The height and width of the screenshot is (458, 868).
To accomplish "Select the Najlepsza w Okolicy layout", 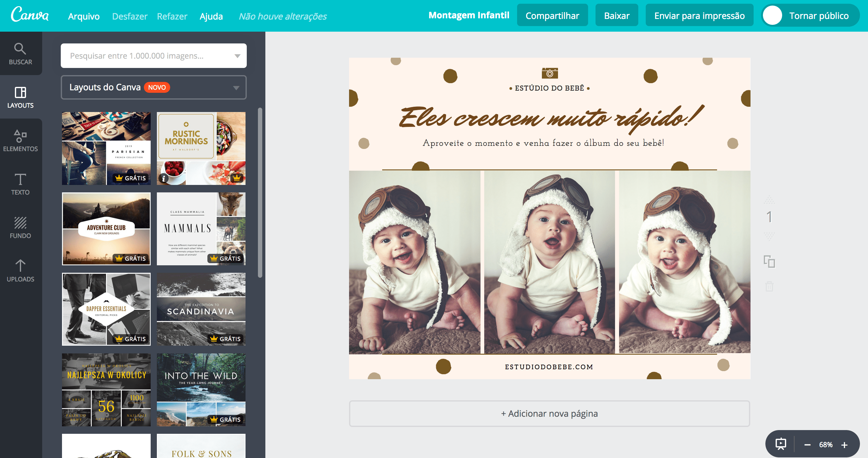I will tap(106, 389).
